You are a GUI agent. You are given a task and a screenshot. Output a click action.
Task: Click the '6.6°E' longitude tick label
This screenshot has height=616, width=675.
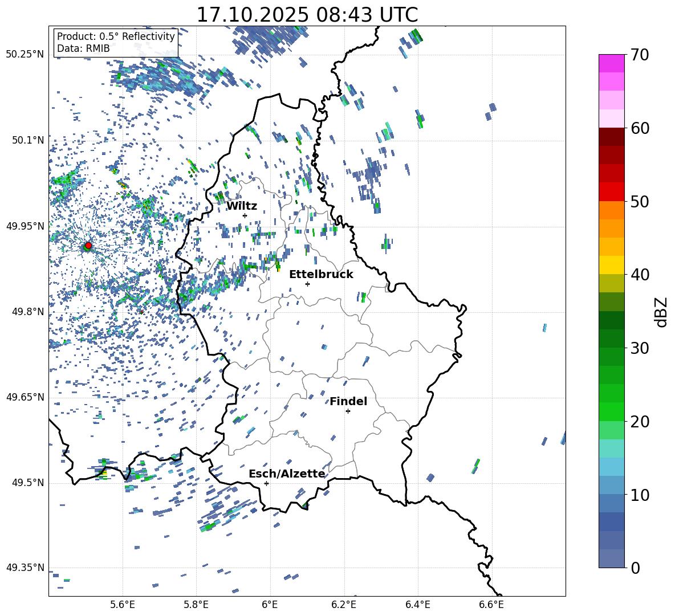click(x=491, y=604)
